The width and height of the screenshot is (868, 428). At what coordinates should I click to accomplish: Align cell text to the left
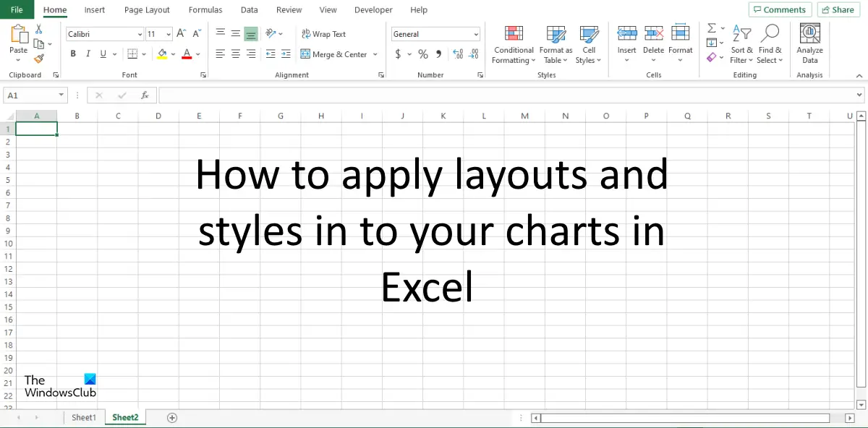pos(221,54)
